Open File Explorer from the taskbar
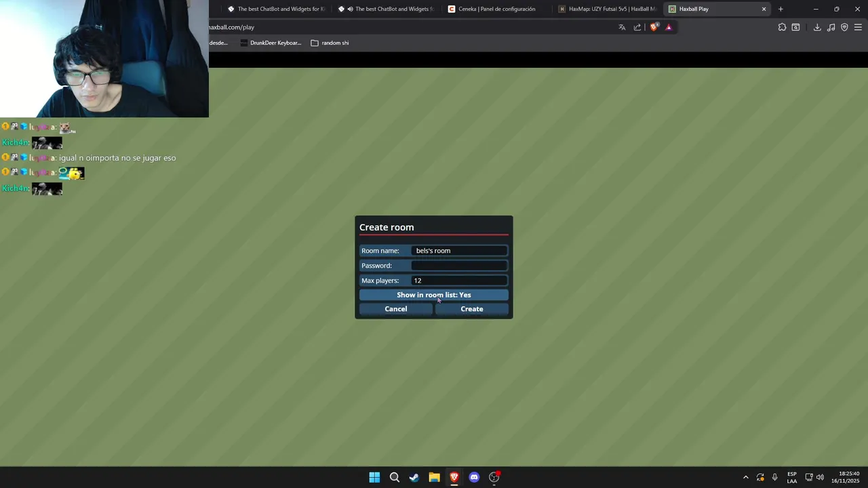868x488 pixels. 434,477
